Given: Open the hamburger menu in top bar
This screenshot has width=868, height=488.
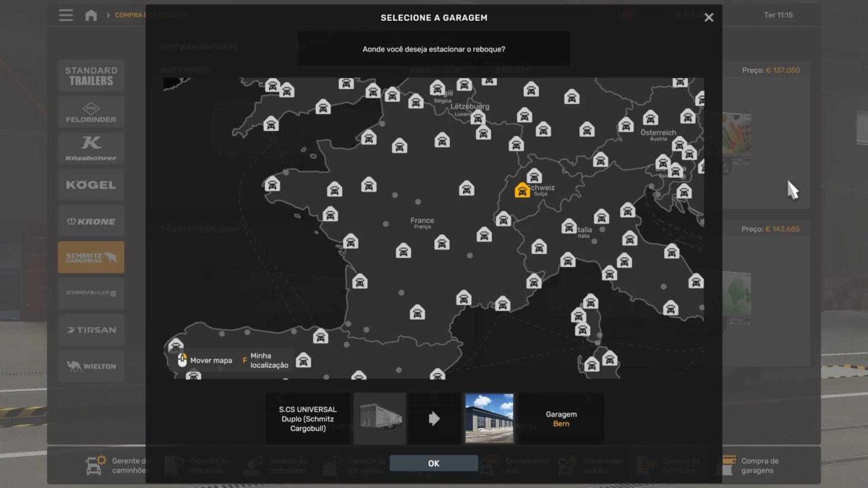Looking at the screenshot, I should (66, 15).
